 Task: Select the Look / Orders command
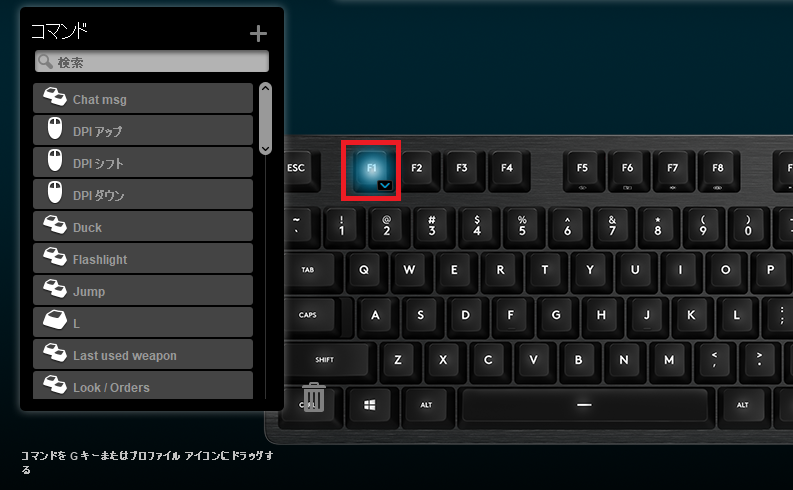coord(143,385)
